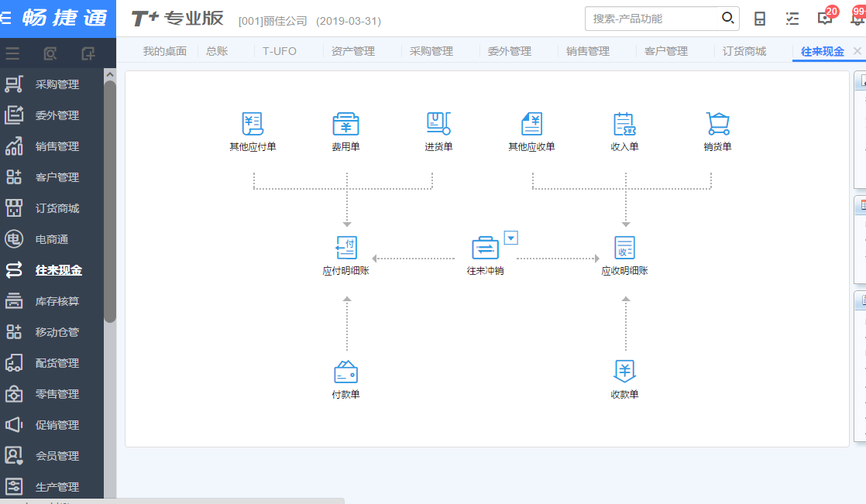Viewport: 866px width, 504px height.
Task: Open the 费用单 expense form icon
Action: (345, 124)
